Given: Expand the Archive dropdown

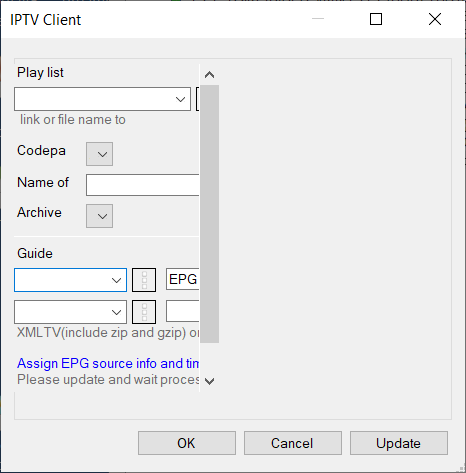Looking at the screenshot, I should tap(99, 216).
